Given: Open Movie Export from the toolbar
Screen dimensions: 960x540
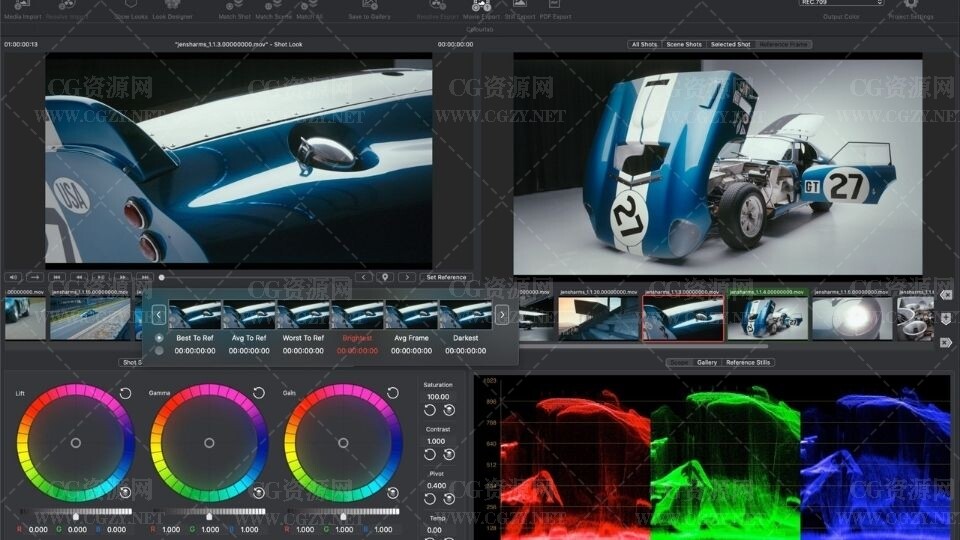Looking at the screenshot, I should pyautogui.click(x=481, y=6).
